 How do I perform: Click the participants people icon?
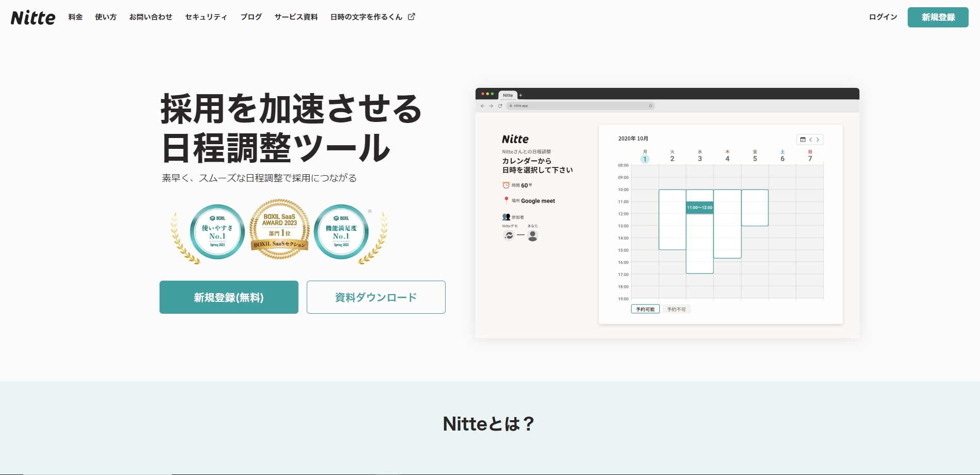click(506, 217)
